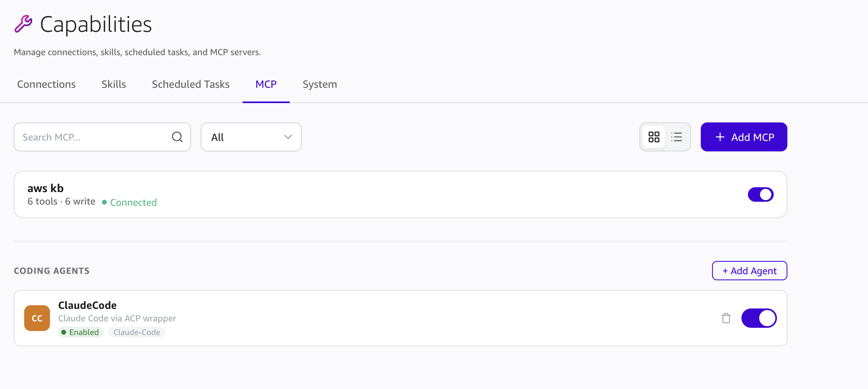The width and height of the screenshot is (868, 389).
Task: Go to the Scheduled Tasks tab
Action: coord(191,84)
